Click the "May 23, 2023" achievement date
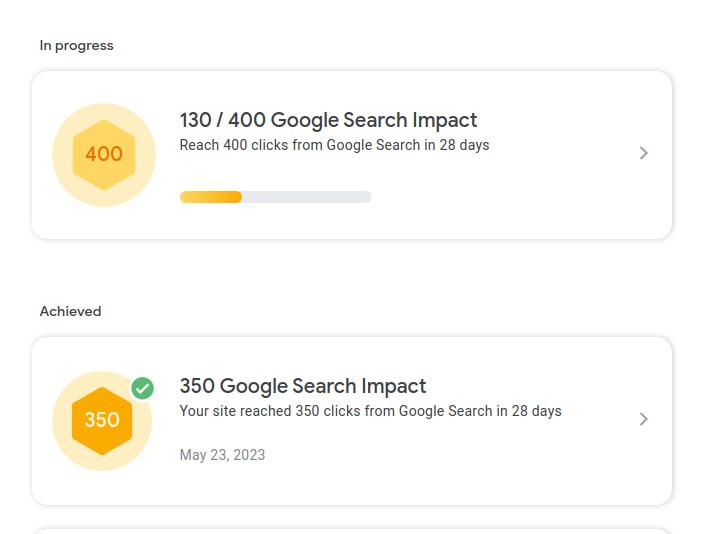The width and height of the screenshot is (701, 534). (x=222, y=455)
